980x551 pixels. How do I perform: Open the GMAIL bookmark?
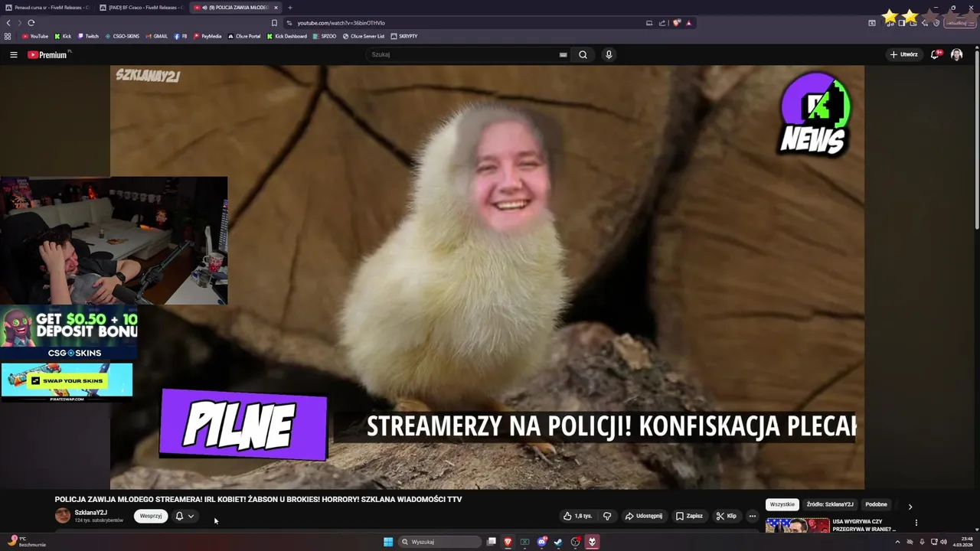point(156,36)
